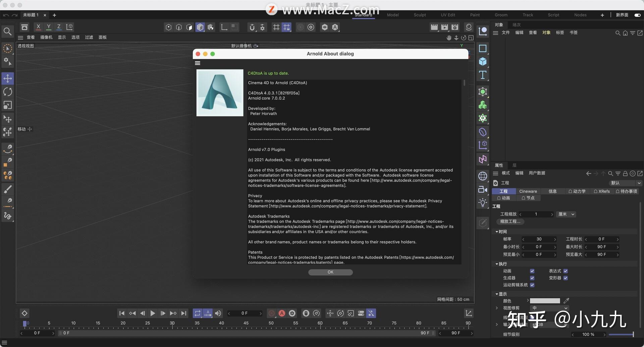Click the Floor environment globe icon
This screenshot has height=347, width=644.
[x=483, y=176]
